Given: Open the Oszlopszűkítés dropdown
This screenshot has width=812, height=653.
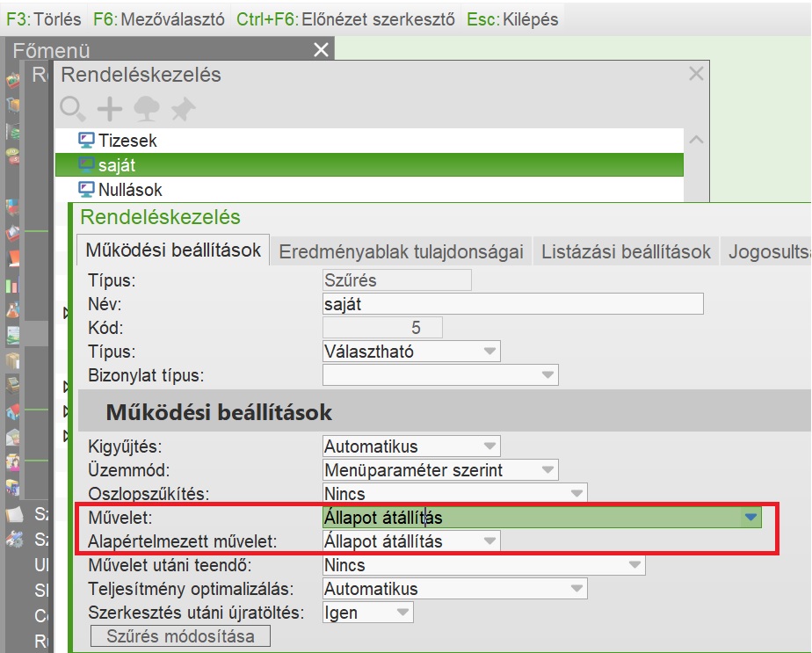Looking at the screenshot, I should (x=454, y=493).
